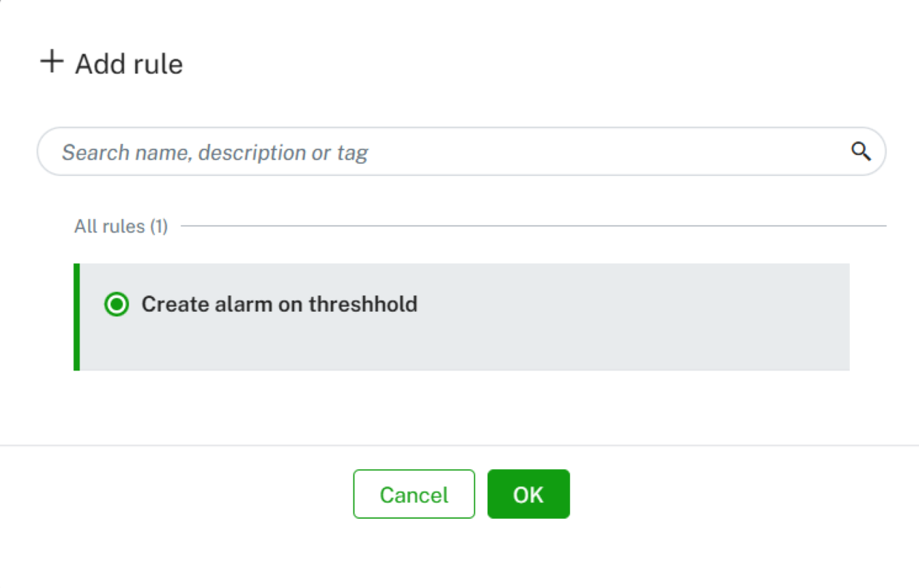Image resolution: width=919 pixels, height=588 pixels.
Task: Click the Add rule heading
Action: click(x=128, y=64)
